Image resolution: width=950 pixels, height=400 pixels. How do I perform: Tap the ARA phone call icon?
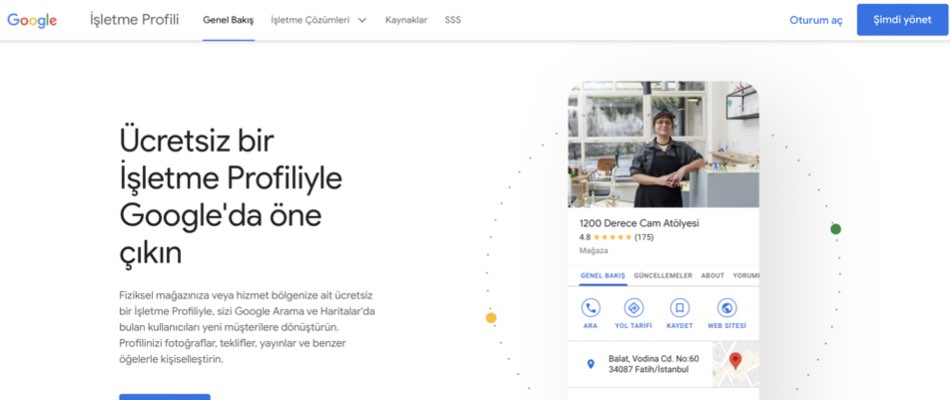tap(591, 308)
